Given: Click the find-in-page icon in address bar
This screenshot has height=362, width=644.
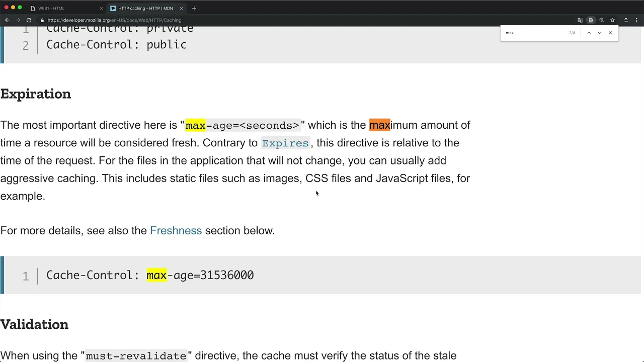Looking at the screenshot, I should coord(591,20).
